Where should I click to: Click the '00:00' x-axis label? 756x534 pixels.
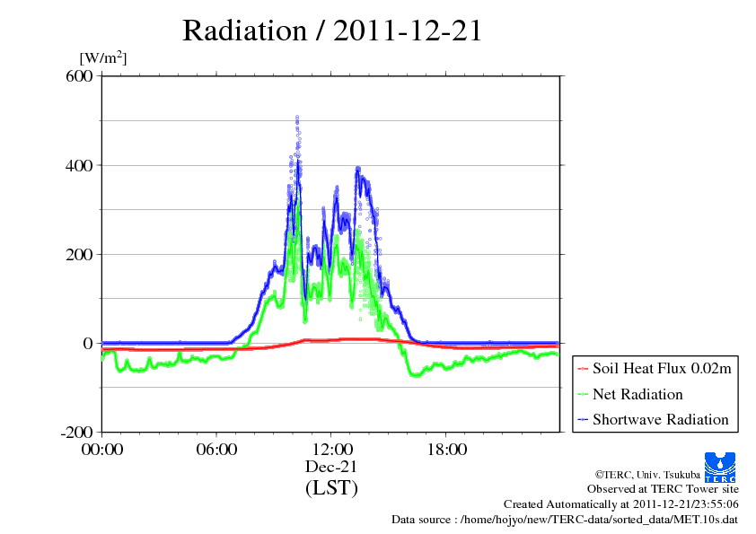102,450
